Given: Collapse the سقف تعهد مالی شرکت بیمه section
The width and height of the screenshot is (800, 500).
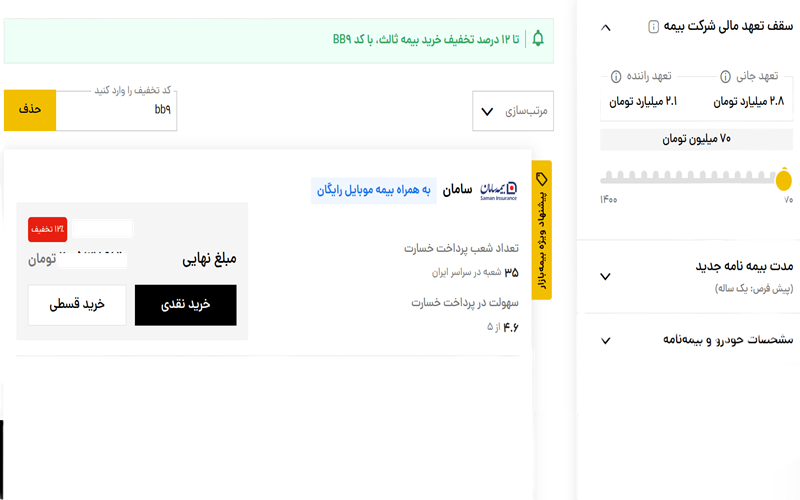Looking at the screenshot, I should [606, 28].
